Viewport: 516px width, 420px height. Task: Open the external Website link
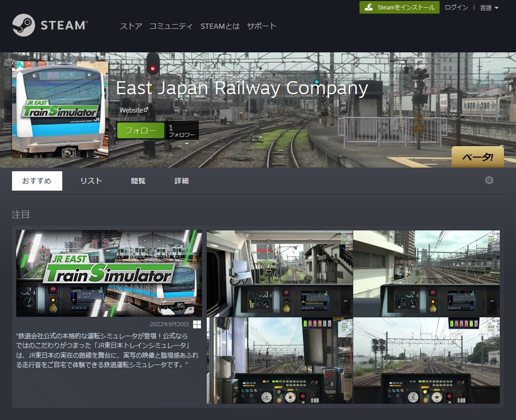133,110
